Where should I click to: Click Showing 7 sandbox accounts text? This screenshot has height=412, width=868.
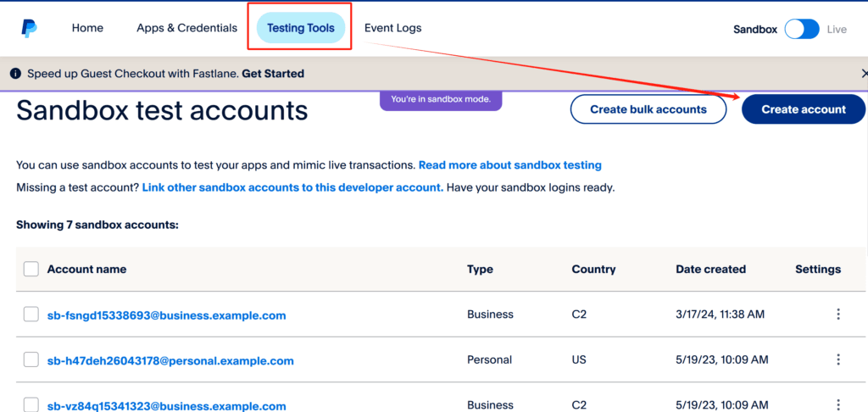click(x=97, y=225)
